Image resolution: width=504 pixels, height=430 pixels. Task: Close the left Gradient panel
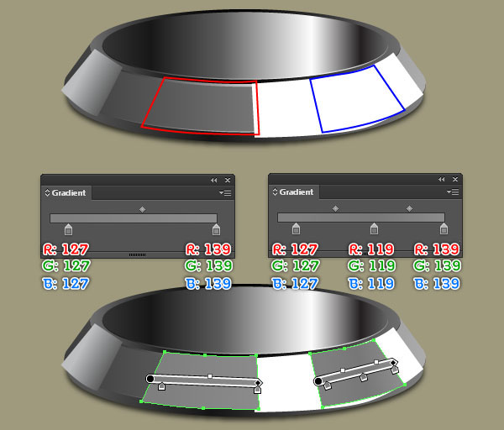(x=228, y=181)
